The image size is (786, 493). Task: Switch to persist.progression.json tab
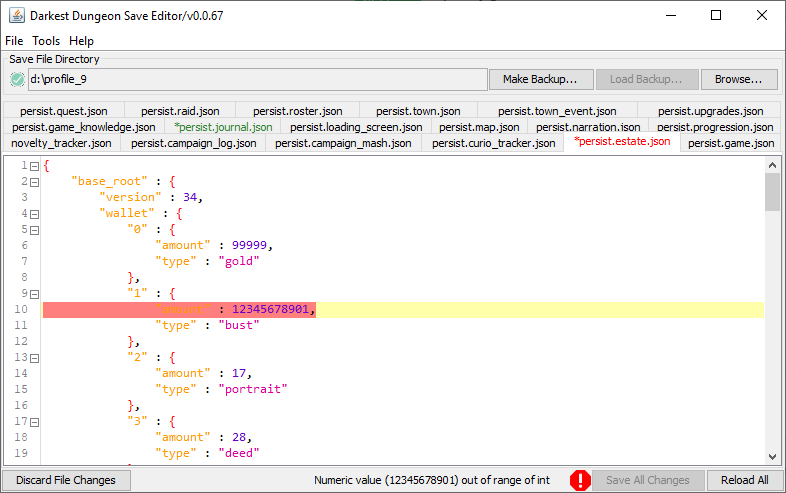click(x=715, y=127)
